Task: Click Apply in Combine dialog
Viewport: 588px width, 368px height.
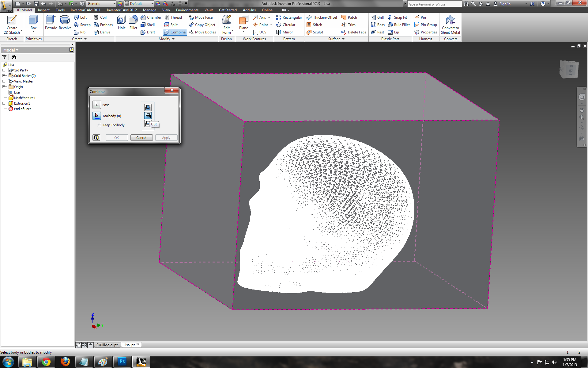Action: (165, 137)
